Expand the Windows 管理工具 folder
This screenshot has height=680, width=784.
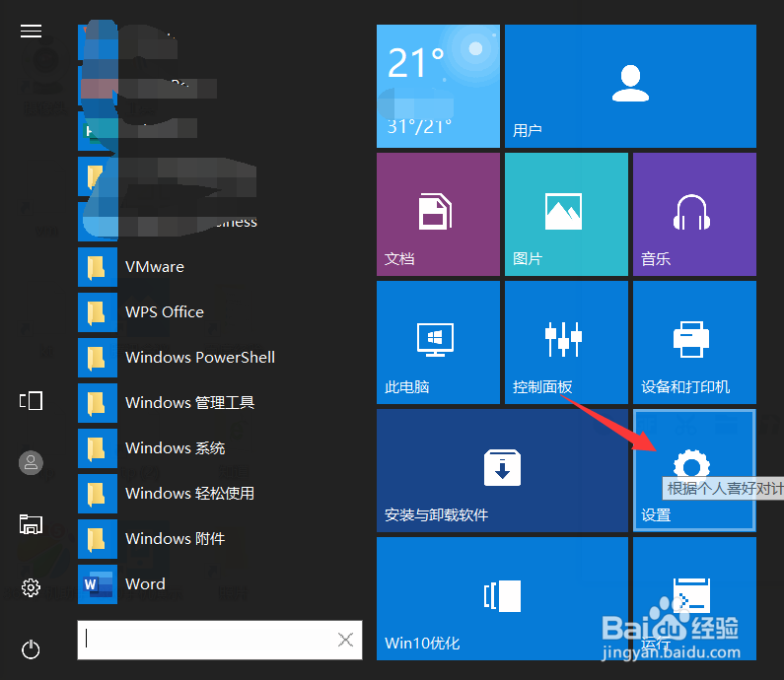click(x=220, y=403)
